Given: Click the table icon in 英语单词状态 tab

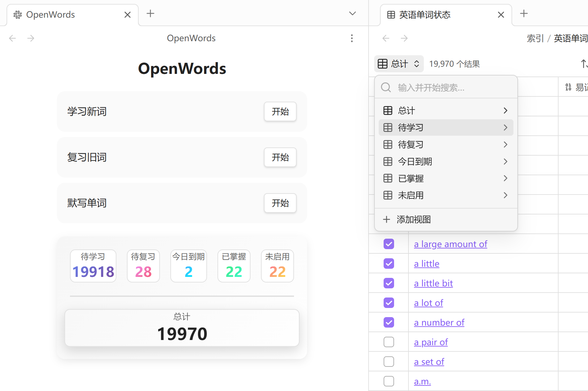Looking at the screenshot, I should (x=391, y=15).
